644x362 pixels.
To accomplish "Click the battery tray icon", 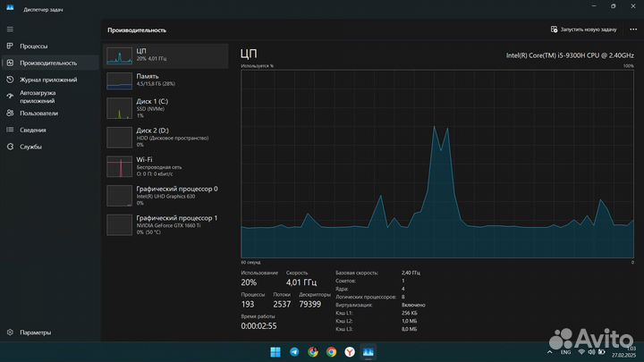I will [x=601, y=352].
